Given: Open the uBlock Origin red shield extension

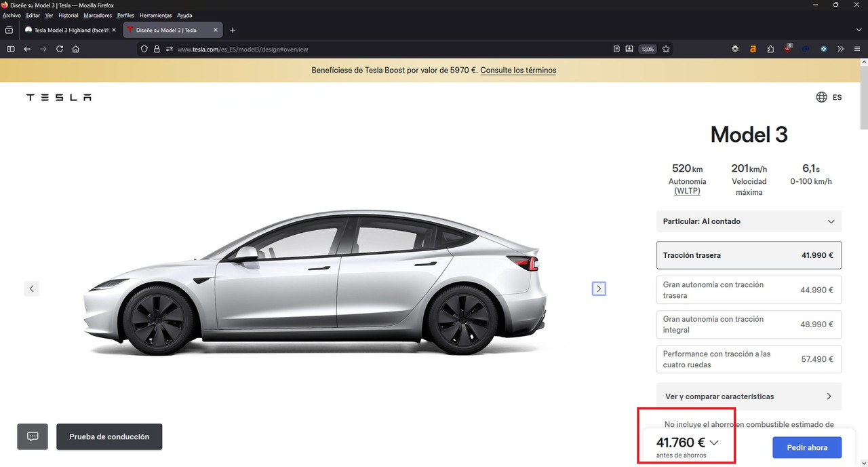Looking at the screenshot, I should click(788, 48).
